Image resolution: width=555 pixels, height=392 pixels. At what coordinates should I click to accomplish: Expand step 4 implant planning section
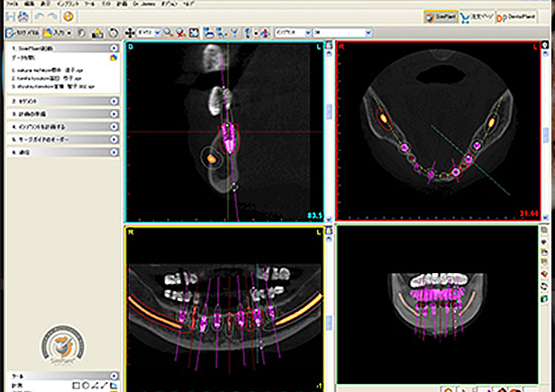(114, 127)
